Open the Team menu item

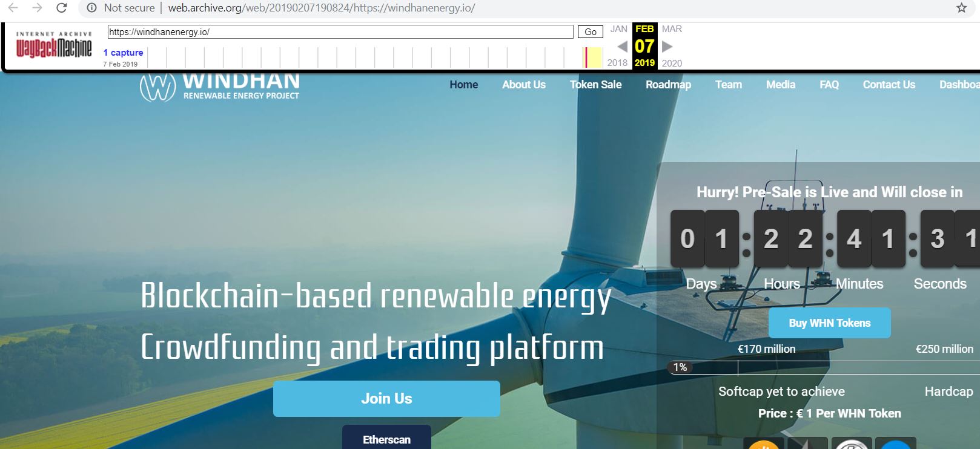tap(729, 85)
